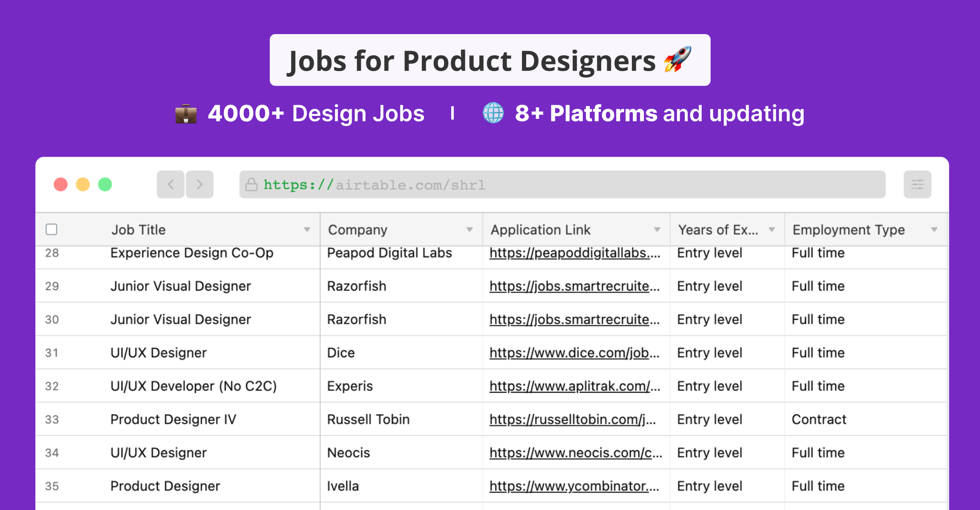Select the Years of Ex... column header
The image size is (980, 510).
coord(727,230)
